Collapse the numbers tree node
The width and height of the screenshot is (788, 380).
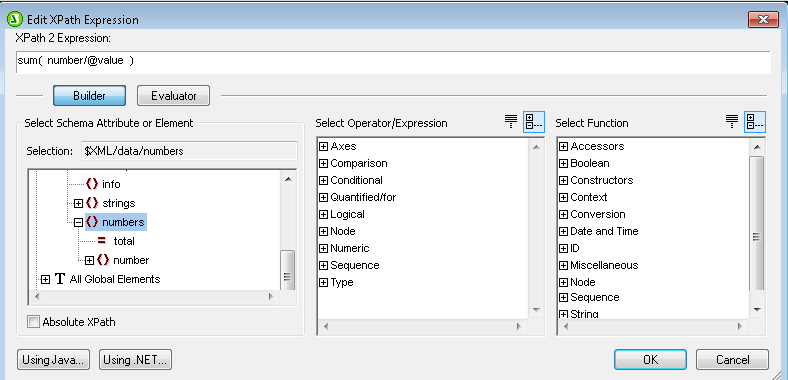pyautogui.click(x=78, y=222)
